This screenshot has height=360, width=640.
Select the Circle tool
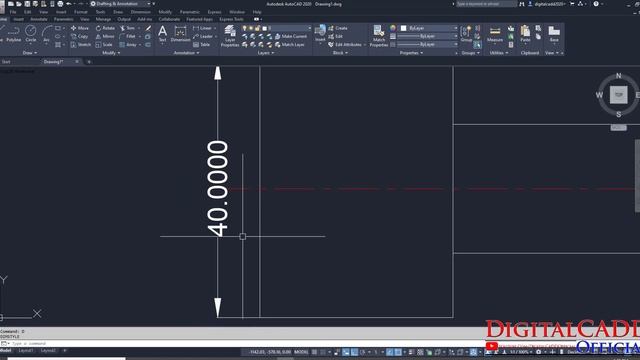point(31,34)
